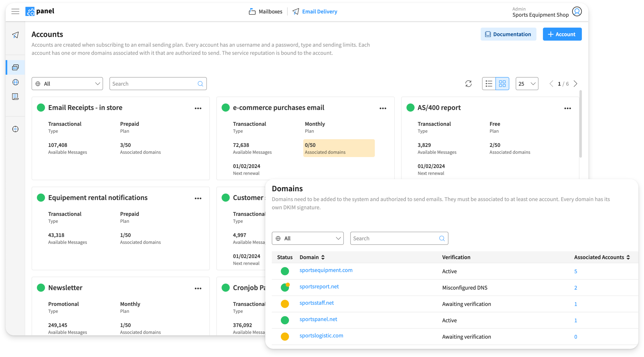
Task: Click the paper plane sidebar icon
Action: click(15, 35)
